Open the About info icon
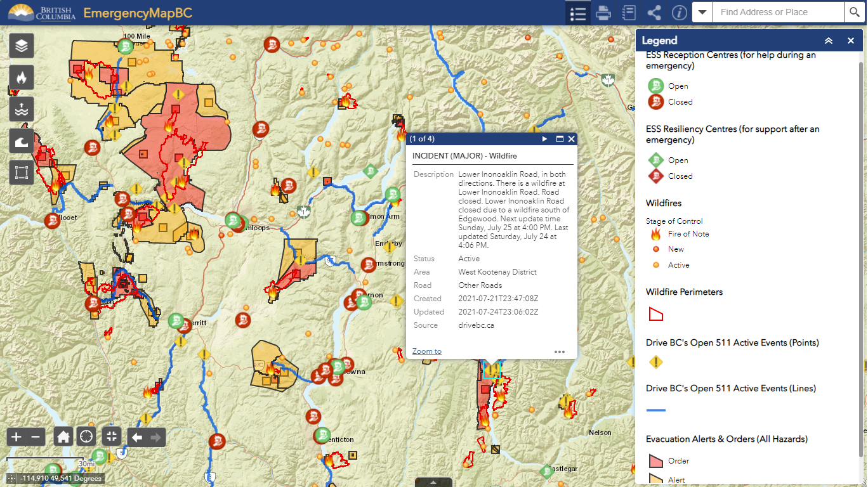Image resolution: width=868 pixels, height=487 pixels. coord(680,13)
